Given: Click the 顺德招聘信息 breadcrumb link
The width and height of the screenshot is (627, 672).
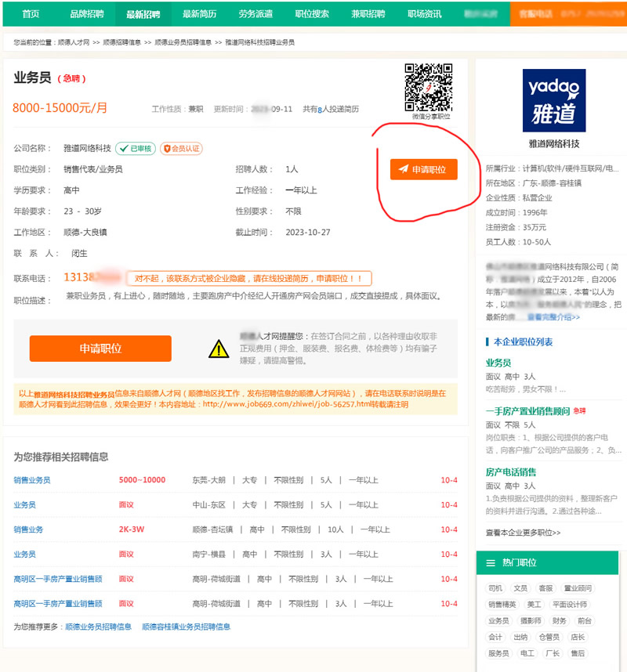Looking at the screenshot, I should point(121,42).
